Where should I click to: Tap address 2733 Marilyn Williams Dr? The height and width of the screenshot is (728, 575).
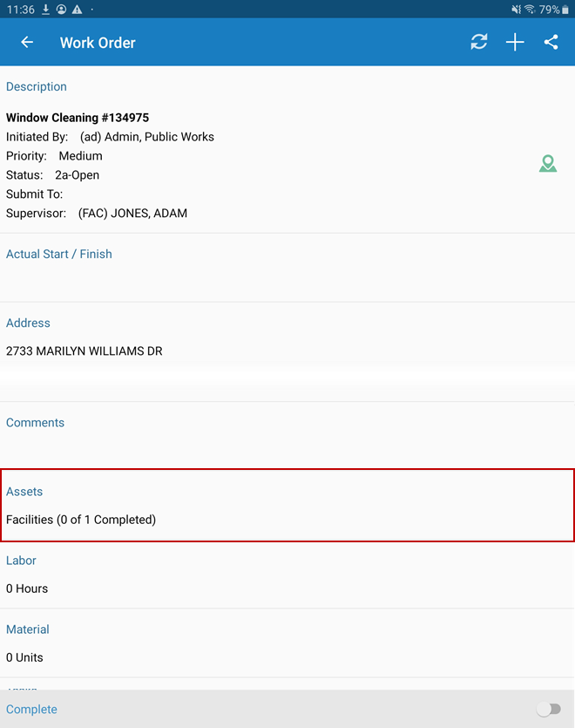84,351
